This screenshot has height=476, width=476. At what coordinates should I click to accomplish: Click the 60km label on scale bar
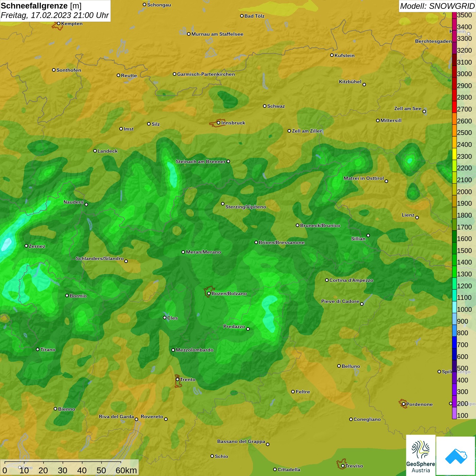coord(126,470)
